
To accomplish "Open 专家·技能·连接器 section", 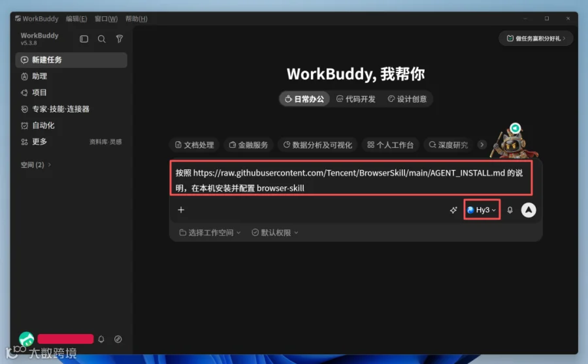I will coord(71,109).
